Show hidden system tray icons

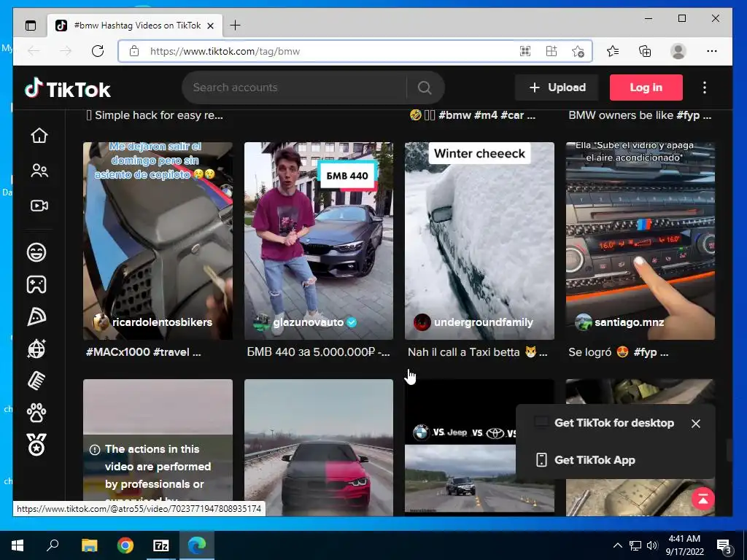click(x=617, y=545)
